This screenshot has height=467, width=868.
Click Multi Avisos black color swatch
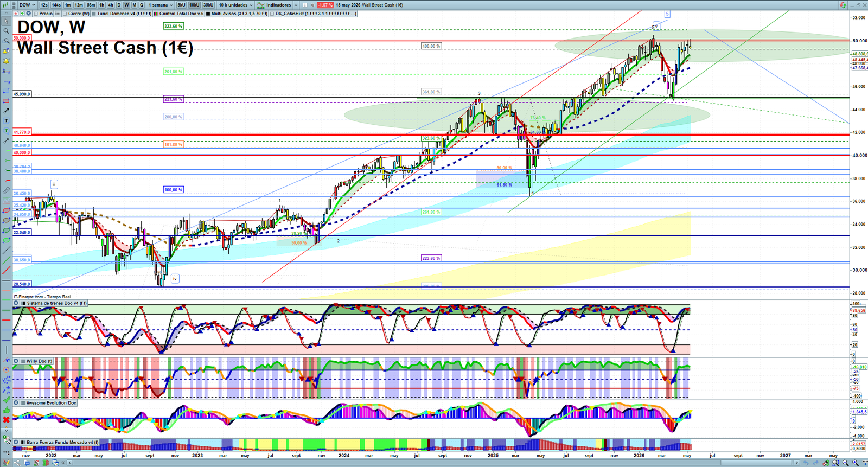(208, 14)
